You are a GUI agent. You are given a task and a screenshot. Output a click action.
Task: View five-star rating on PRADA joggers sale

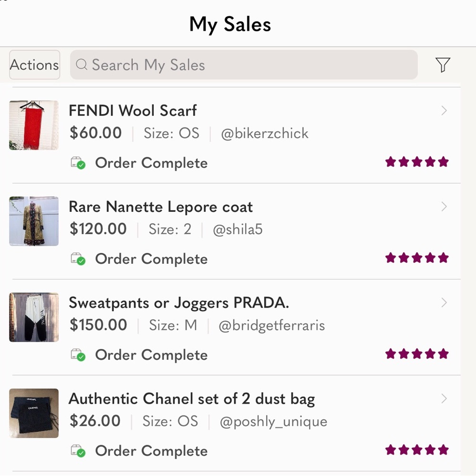tap(417, 354)
